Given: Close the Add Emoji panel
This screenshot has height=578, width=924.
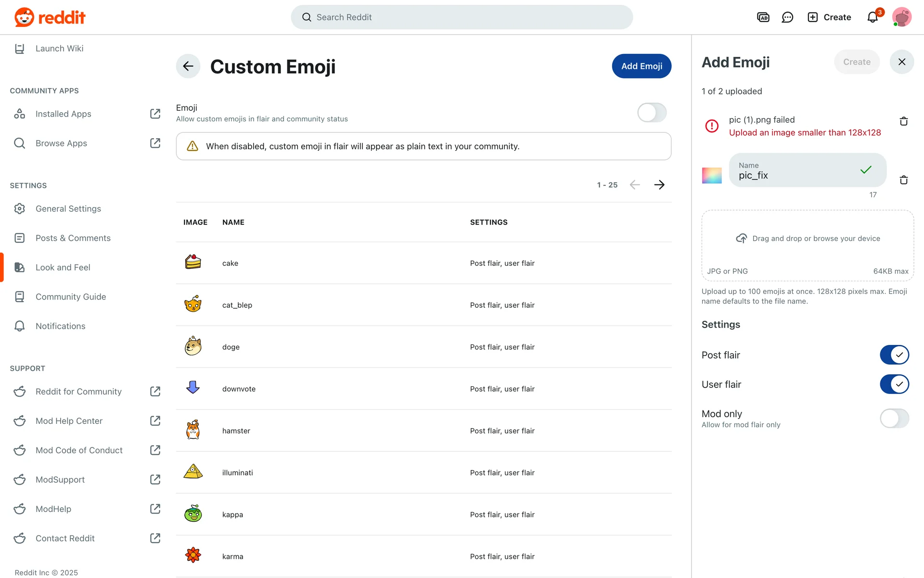Looking at the screenshot, I should tap(901, 62).
